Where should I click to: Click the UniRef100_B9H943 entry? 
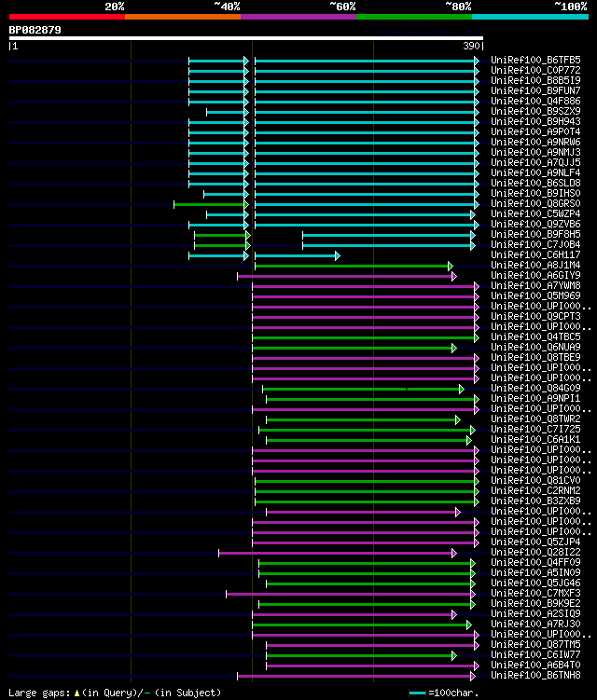[535, 122]
